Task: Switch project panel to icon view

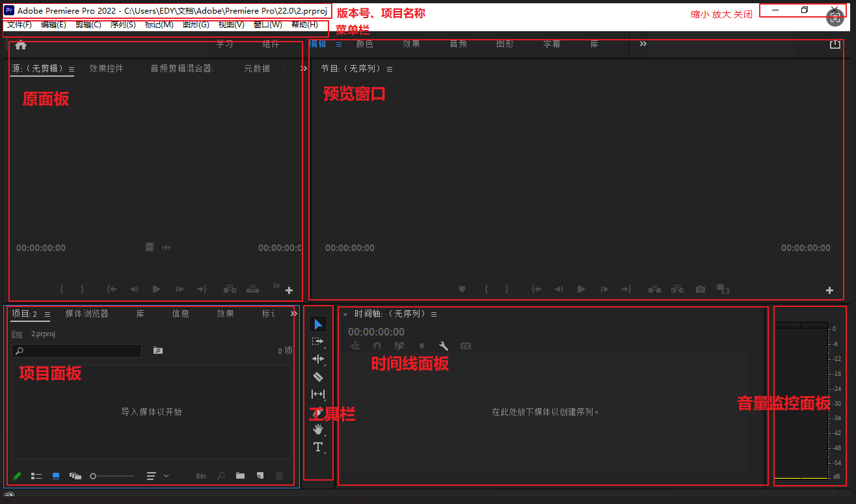Action: (56, 476)
